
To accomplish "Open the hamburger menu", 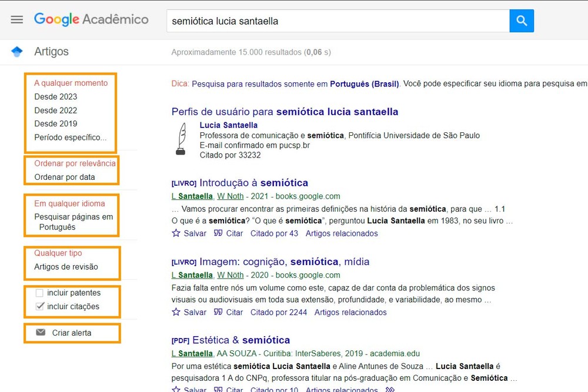I will coord(17,19).
